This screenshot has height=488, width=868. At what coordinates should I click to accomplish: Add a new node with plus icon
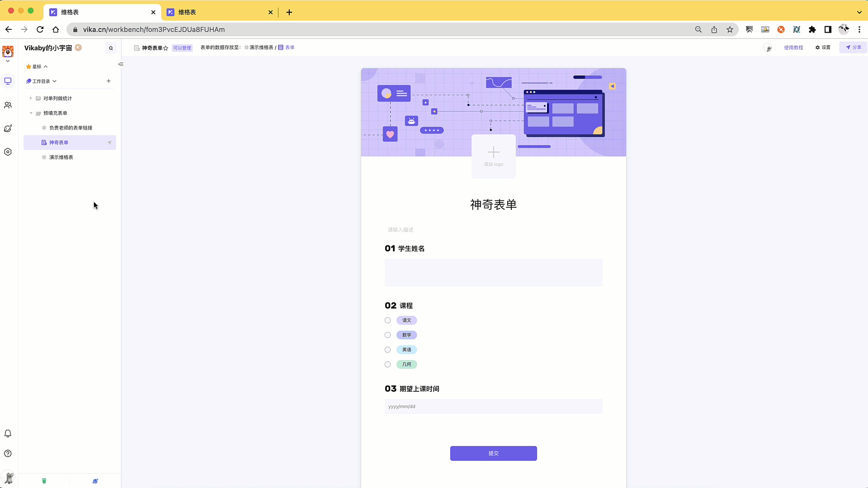pos(108,81)
